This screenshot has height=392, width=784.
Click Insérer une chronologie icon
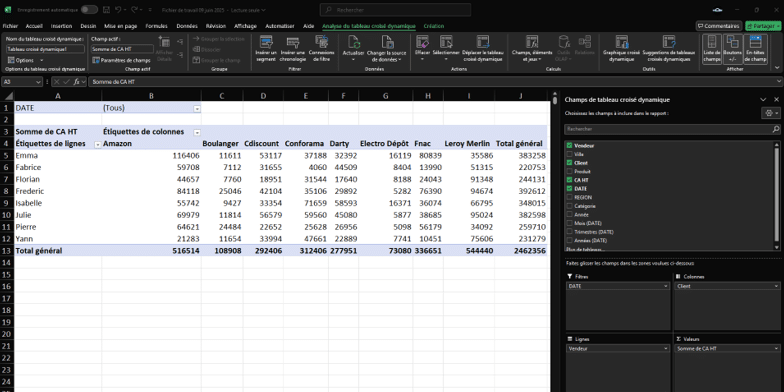click(292, 42)
